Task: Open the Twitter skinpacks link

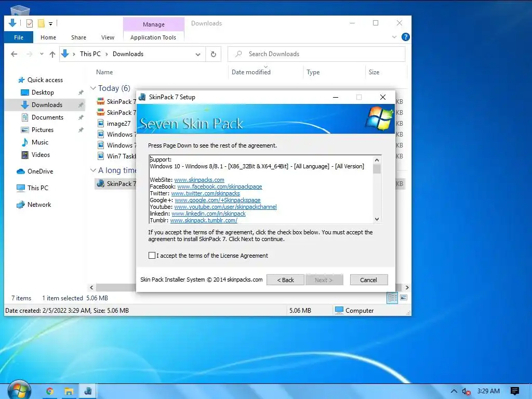Action: click(205, 193)
